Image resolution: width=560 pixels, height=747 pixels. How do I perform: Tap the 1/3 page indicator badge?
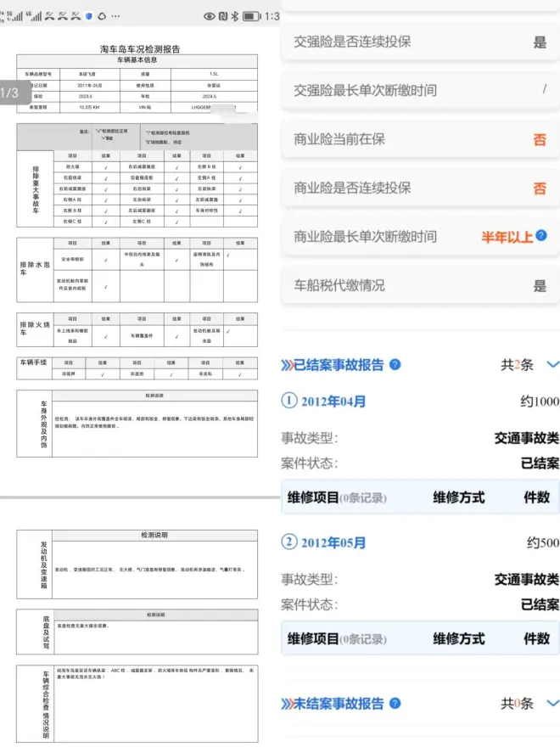pos(9,93)
